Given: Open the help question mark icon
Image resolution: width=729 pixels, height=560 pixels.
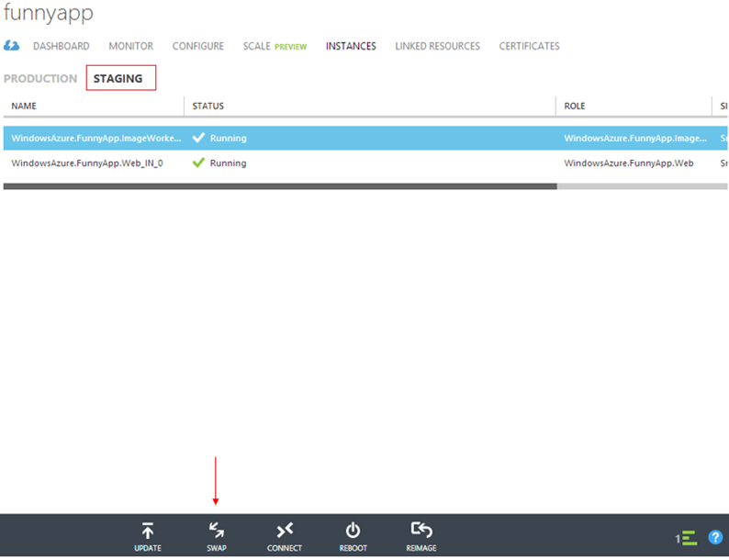Looking at the screenshot, I should tap(715, 537).
